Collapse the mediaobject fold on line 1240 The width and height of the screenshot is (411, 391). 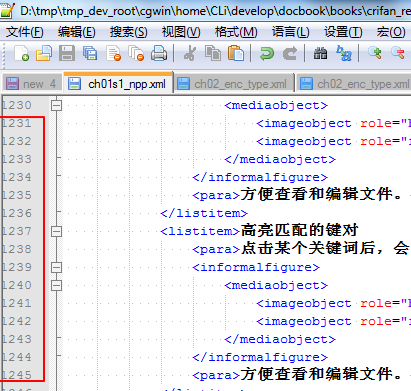[x=56, y=285]
